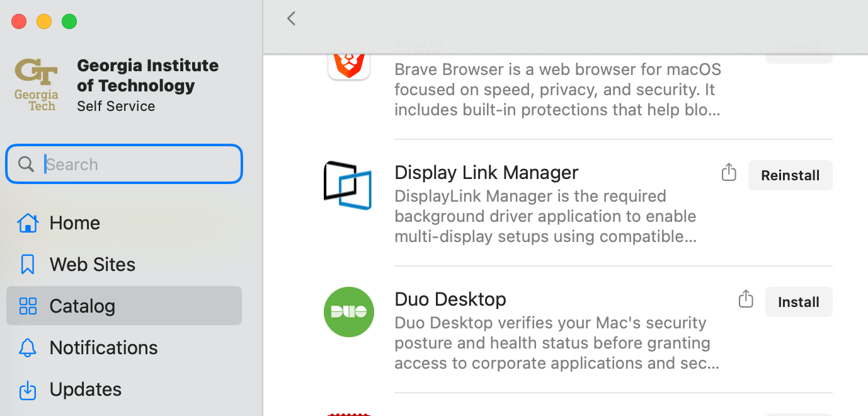Click the Web Sites bookmark icon
This screenshot has width=868, height=416.
click(x=27, y=264)
